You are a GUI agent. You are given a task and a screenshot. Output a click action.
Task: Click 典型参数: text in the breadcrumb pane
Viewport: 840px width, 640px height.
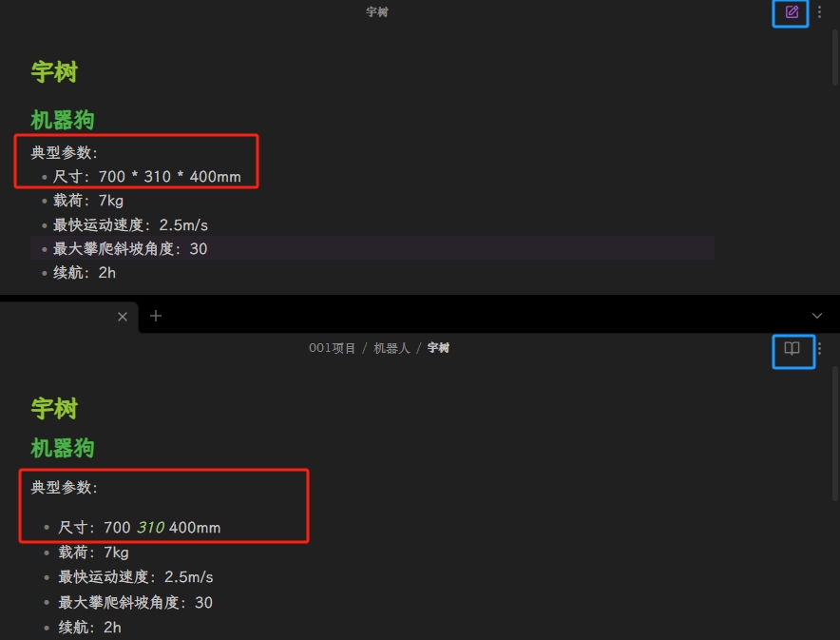point(65,487)
